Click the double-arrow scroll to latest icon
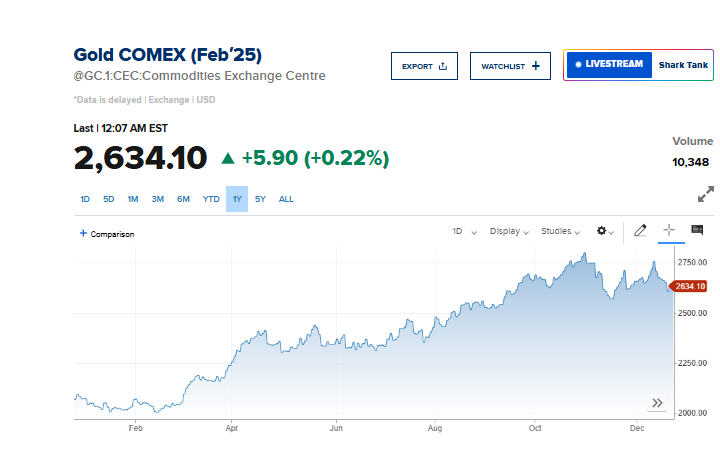 [657, 403]
